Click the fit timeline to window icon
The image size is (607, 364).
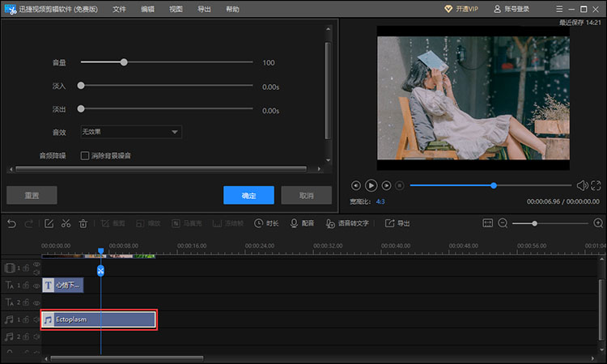pyautogui.click(x=487, y=223)
